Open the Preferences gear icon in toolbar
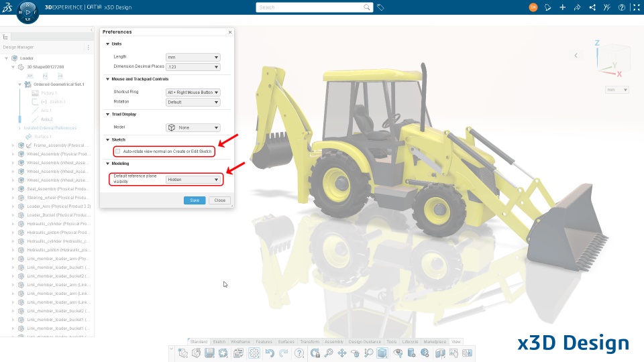This screenshot has height=362, width=644. point(254,353)
